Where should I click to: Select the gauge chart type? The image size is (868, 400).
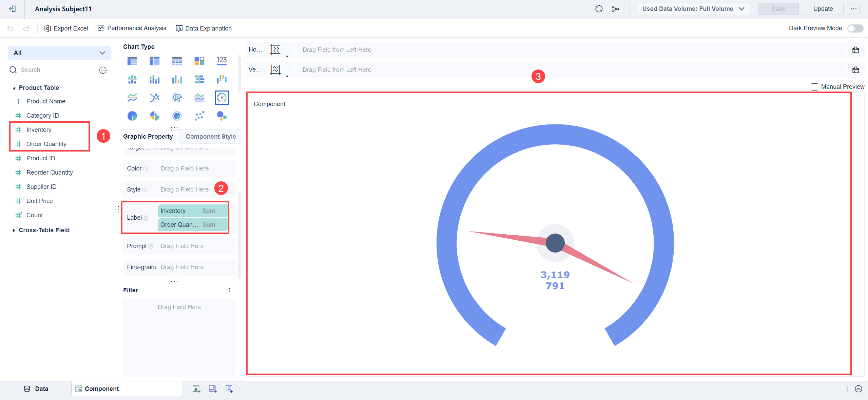coord(221,98)
